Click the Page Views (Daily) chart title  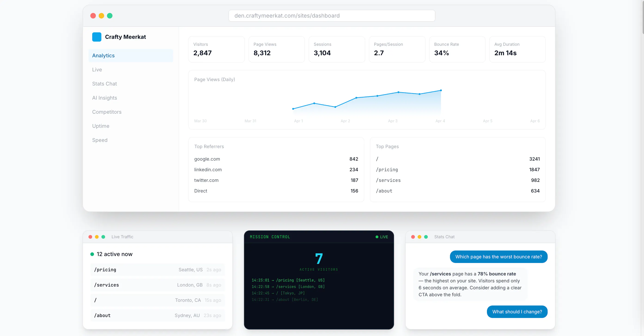tap(215, 79)
